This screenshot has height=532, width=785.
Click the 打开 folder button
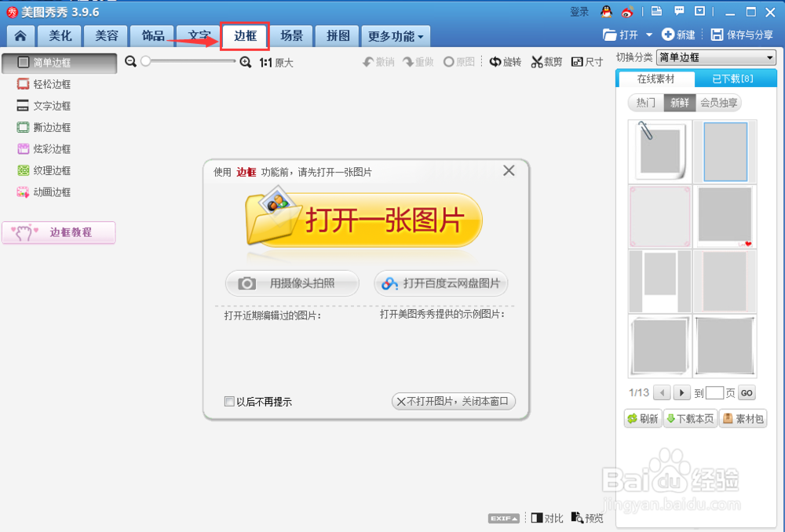pyautogui.click(x=621, y=35)
